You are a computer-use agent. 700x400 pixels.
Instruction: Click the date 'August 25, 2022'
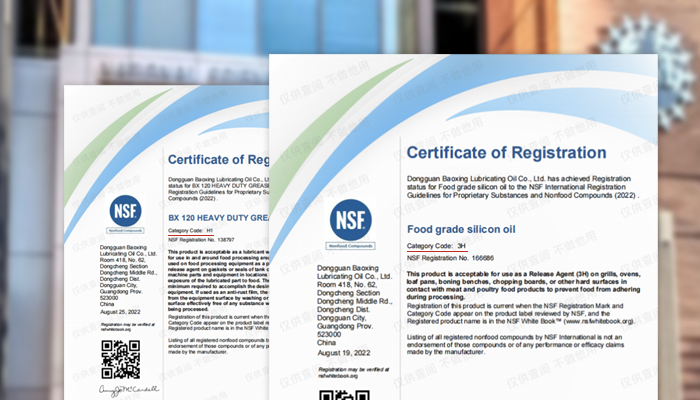click(120, 312)
